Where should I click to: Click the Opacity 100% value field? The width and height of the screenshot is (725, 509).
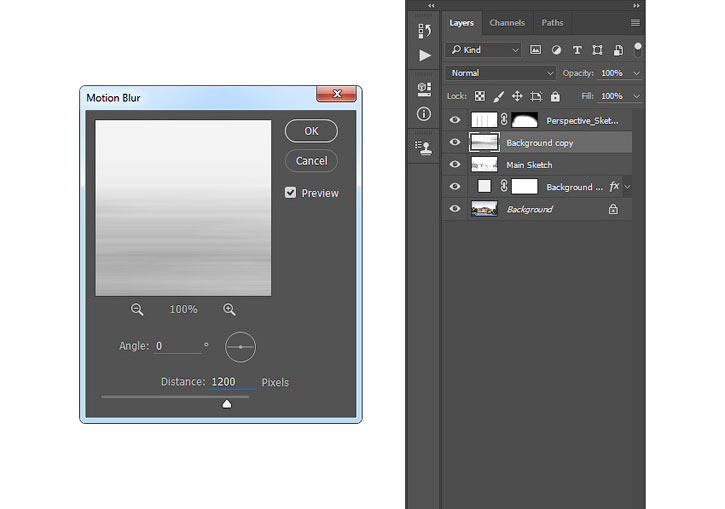pos(613,73)
